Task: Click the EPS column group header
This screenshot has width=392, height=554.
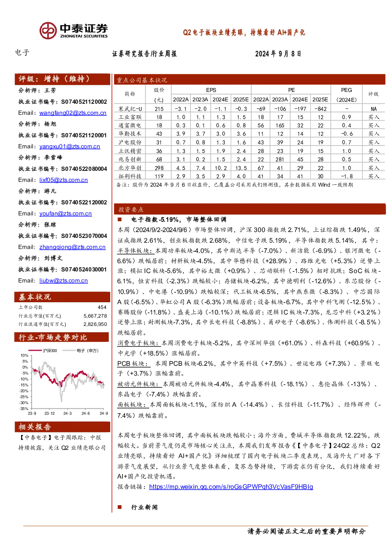Action: click(211, 90)
